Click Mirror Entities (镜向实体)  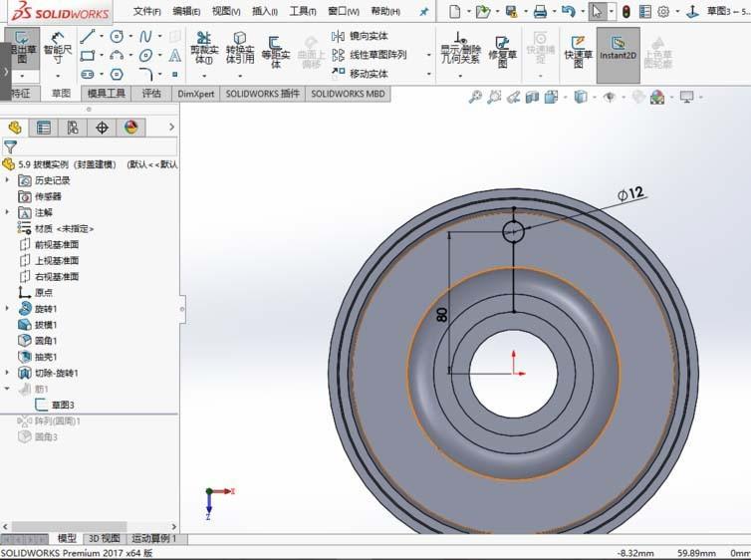coord(361,36)
